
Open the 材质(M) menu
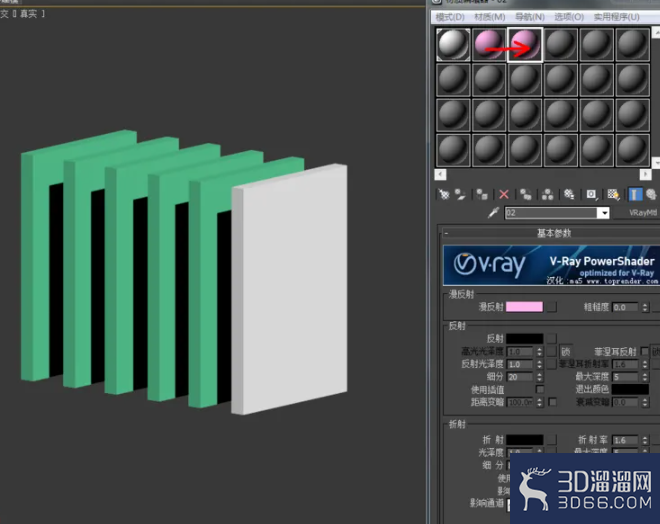point(490,17)
